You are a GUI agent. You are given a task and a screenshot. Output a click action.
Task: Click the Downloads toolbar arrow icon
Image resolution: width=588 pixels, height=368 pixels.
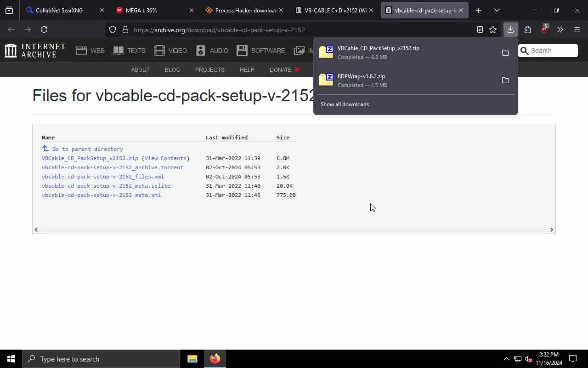coord(510,29)
